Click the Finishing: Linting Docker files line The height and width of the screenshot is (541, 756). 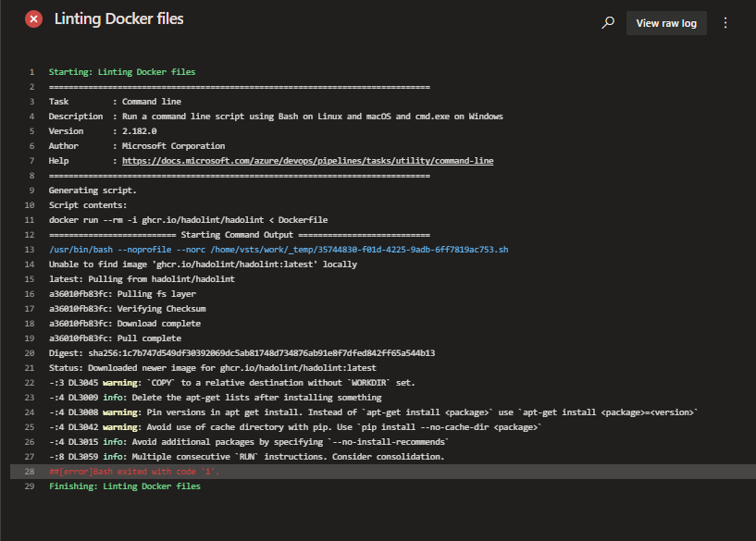124,486
